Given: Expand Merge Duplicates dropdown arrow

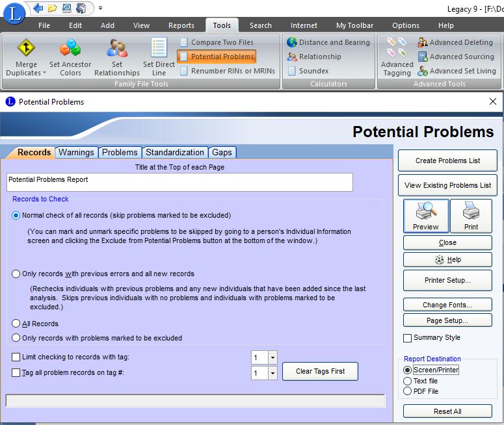Looking at the screenshot, I should pos(45,73).
